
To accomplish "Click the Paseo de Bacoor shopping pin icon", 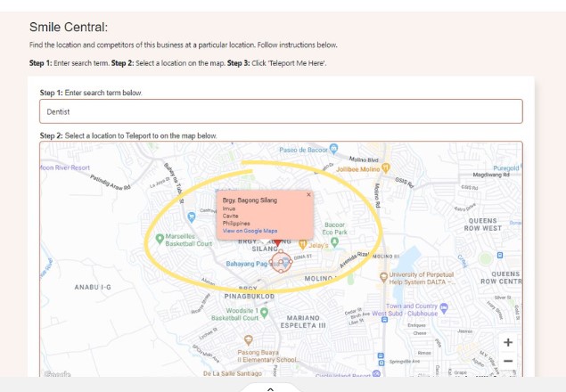I will click(x=334, y=148).
